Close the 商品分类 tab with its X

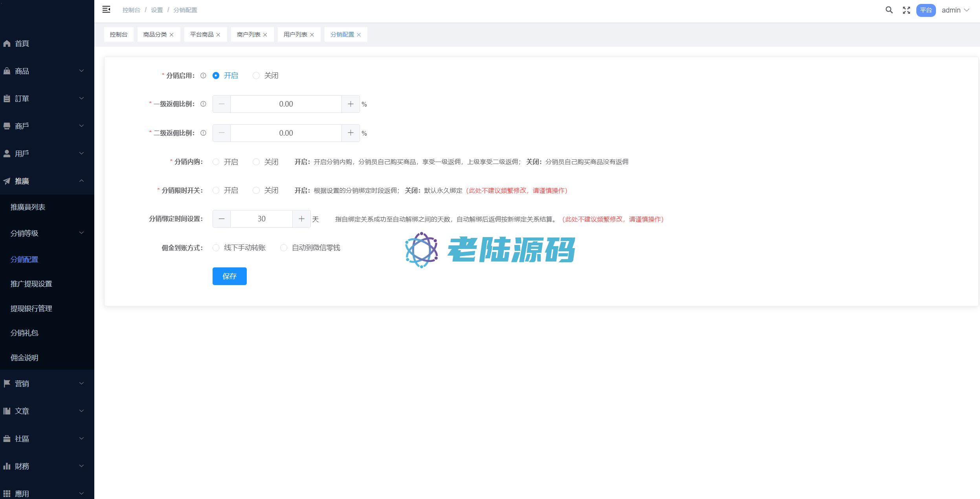tap(171, 35)
